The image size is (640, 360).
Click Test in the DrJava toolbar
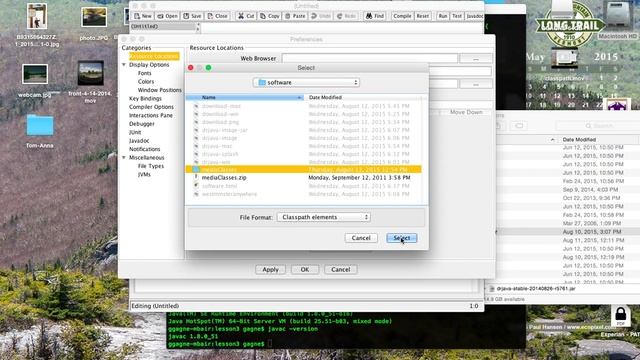click(x=457, y=16)
